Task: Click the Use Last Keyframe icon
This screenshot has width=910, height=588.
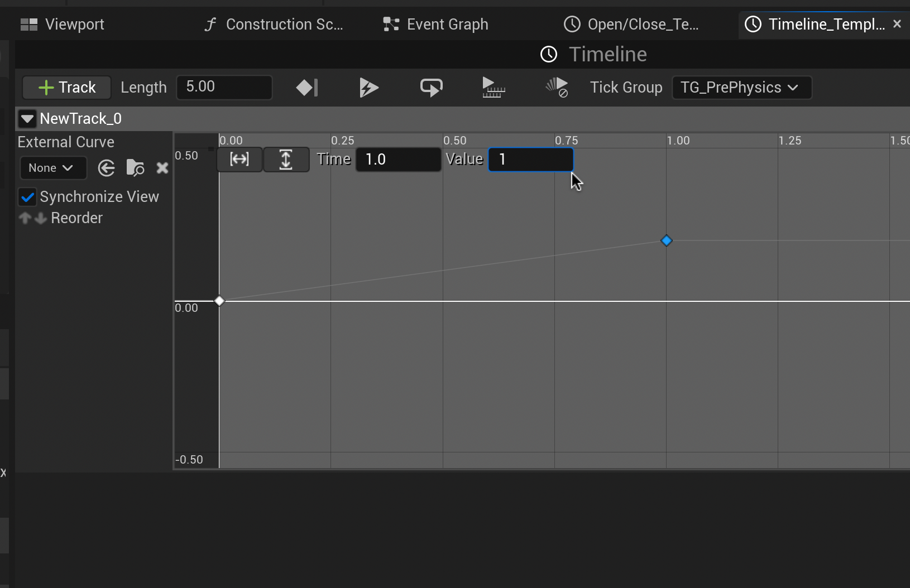Action: 307,88
